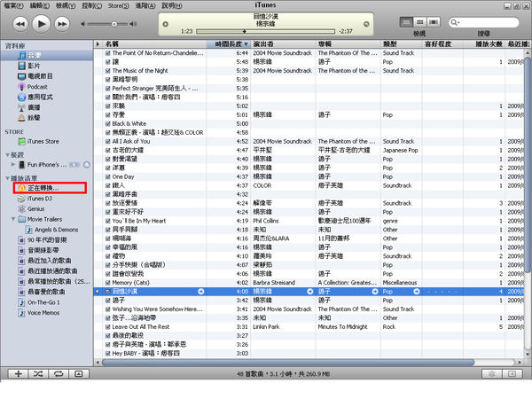Uncheck the checkbox for Memory (Cats)

[x=108, y=283]
